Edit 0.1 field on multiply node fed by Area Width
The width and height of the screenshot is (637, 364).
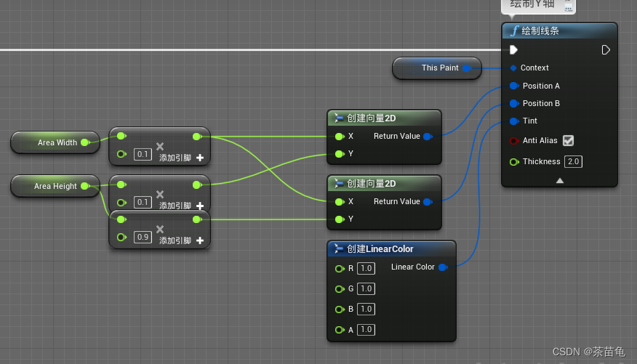tap(143, 154)
